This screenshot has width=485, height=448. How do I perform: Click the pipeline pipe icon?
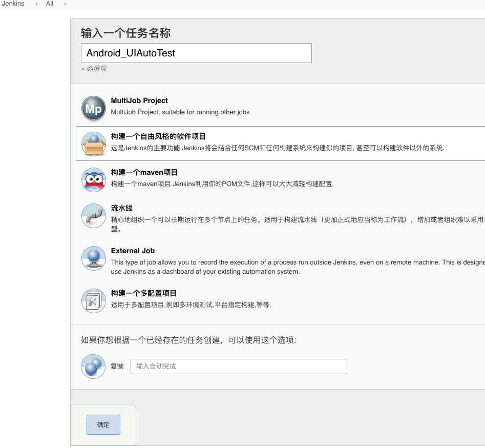(x=94, y=215)
